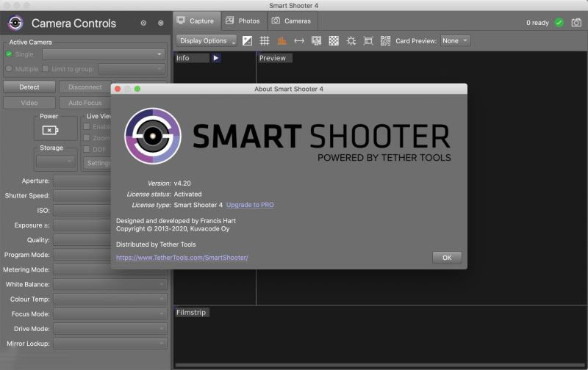Toggle the Live View Enable checkbox
The width and height of the screenshot is (588, 370).
tap(87, 126)
